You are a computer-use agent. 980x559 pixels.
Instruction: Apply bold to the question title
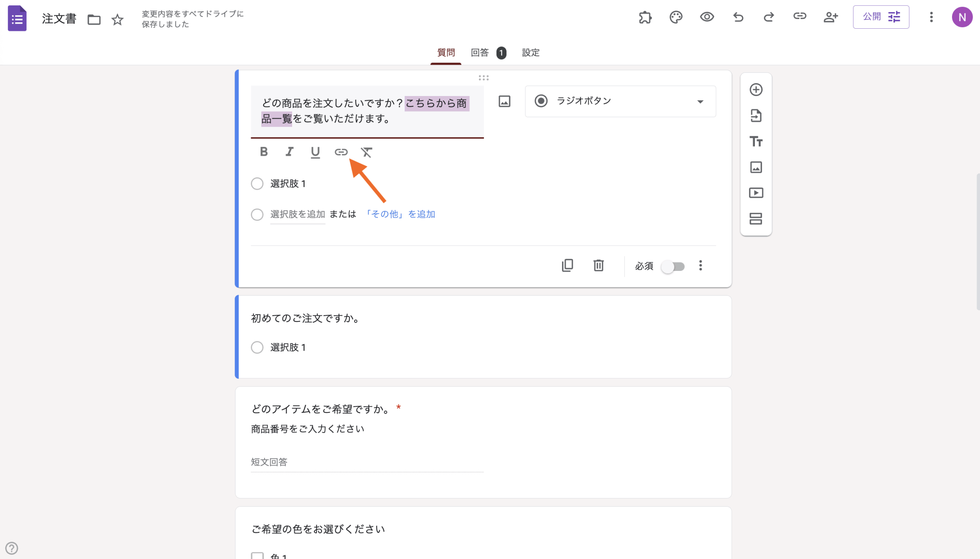pyautogui.click(x=263, y=152)
